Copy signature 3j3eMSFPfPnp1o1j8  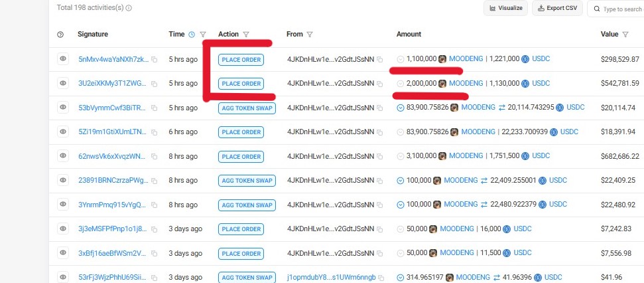click(x=155, y=229)
